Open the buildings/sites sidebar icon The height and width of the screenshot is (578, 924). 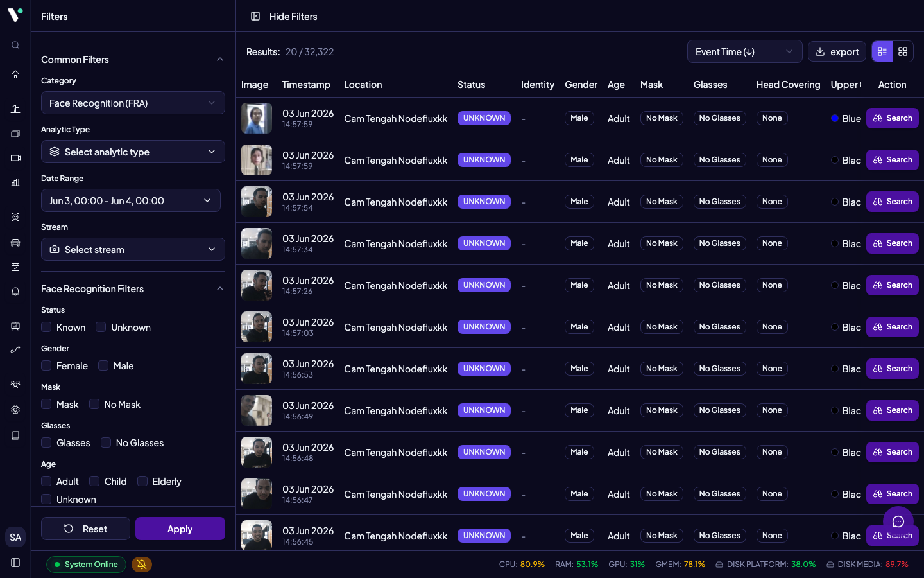[15, 109]
